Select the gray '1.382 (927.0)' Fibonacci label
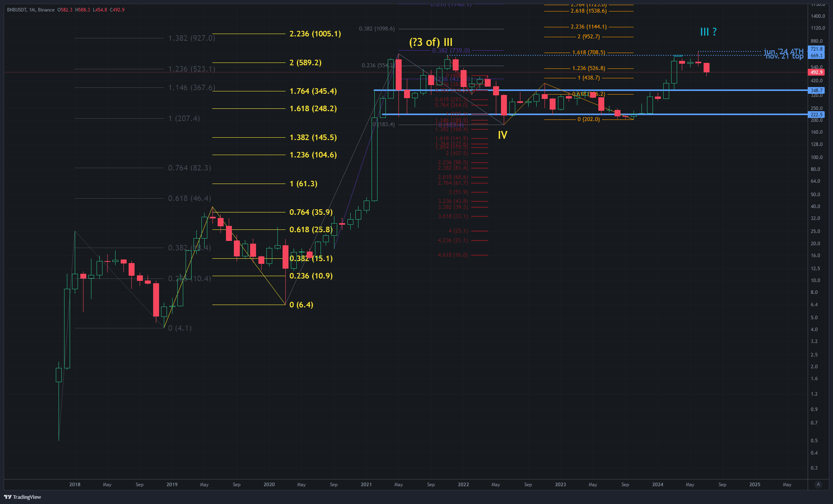Screen dimensions: 833x504 192,38
